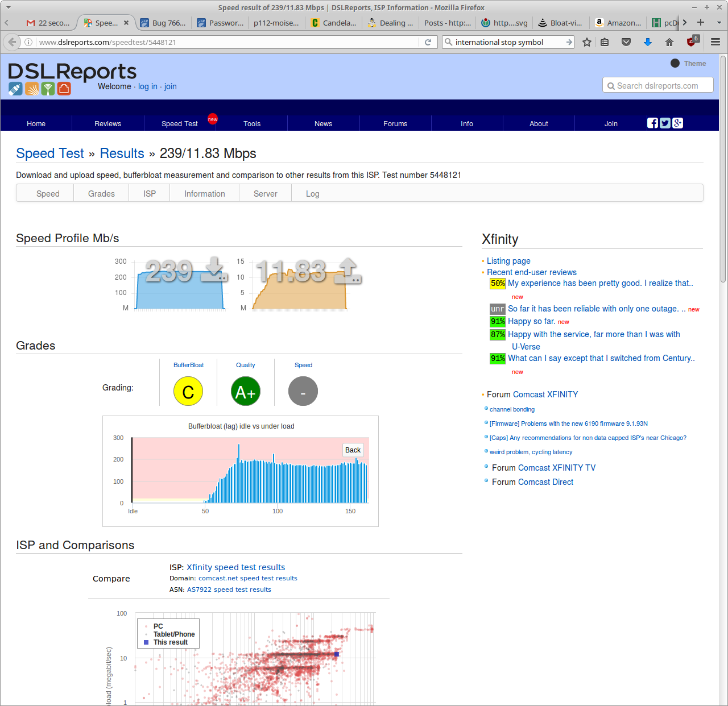Open comcast.net speed test results link

click(x=248, y=578)
